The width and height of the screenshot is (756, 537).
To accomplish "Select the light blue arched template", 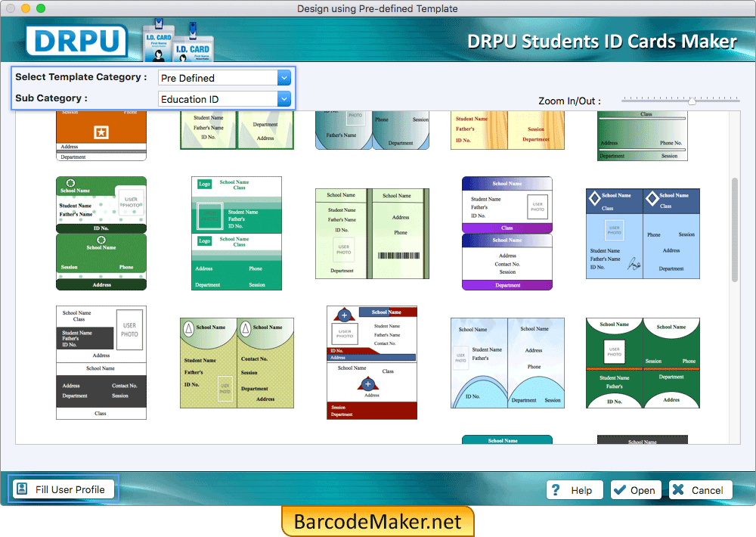I will (x=507, y=363).
